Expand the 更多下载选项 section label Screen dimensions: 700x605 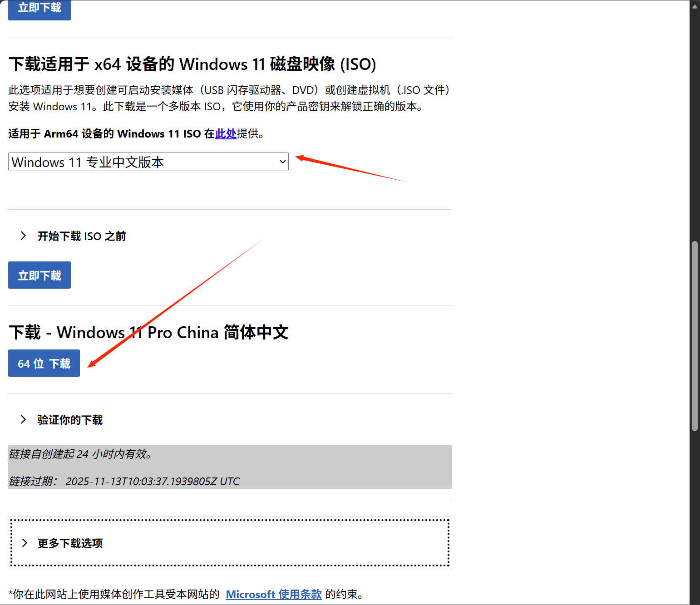tap(70, 543)
